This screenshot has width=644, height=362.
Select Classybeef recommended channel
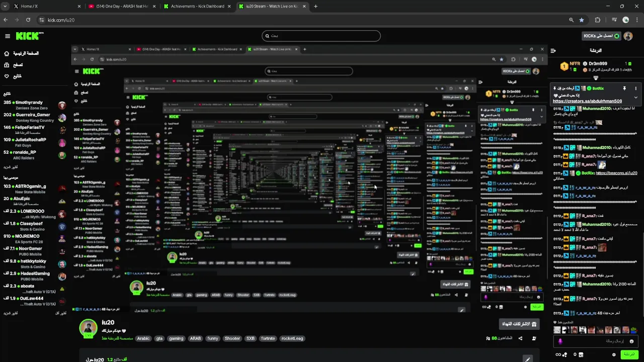34,226
